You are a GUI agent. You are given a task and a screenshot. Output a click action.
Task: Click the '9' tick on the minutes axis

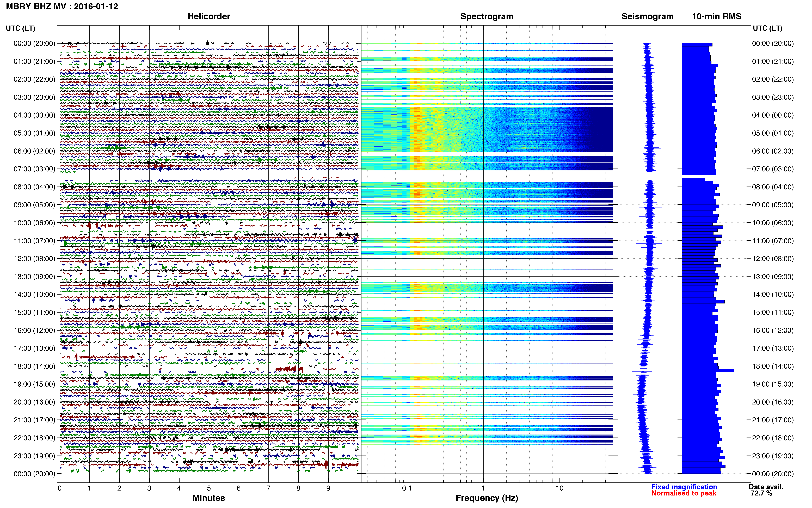point(328,488)
